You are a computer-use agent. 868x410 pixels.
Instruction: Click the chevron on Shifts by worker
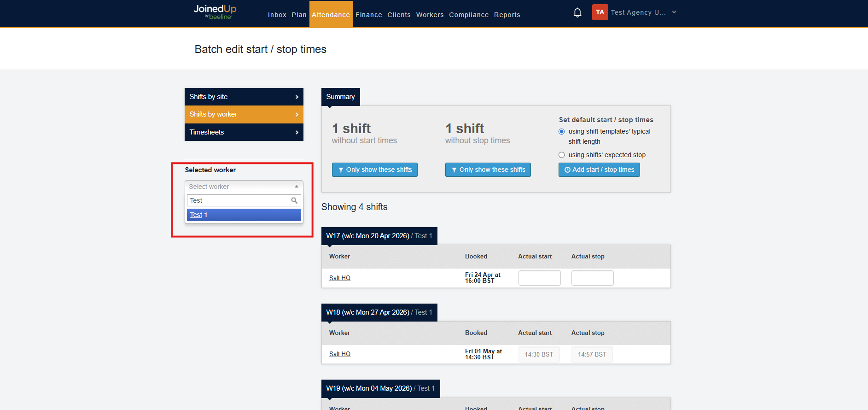[297, 114]
